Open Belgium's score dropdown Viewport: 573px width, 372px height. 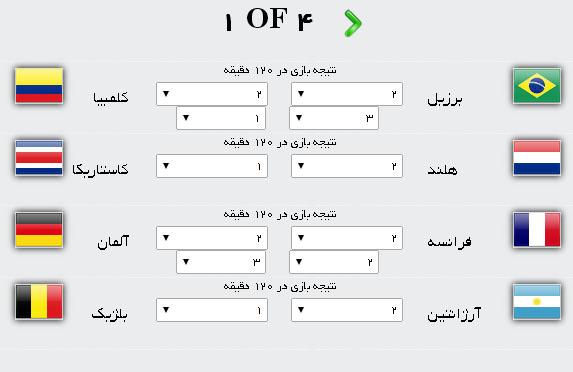212,310
